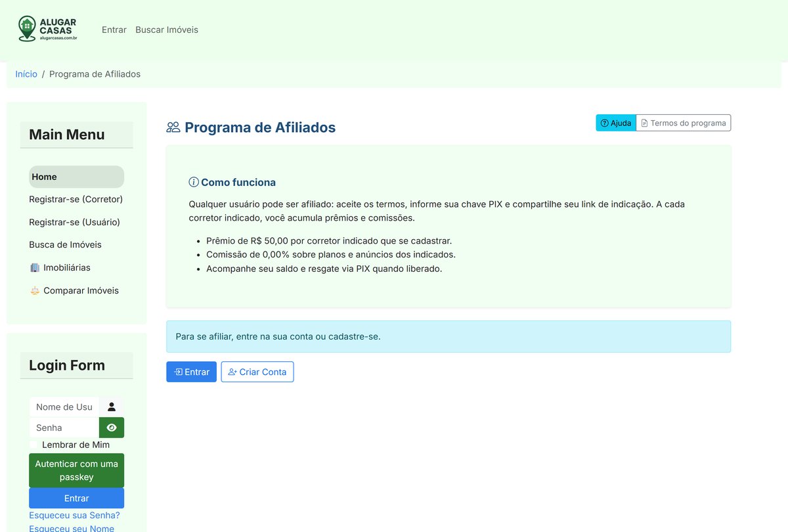
Task: Select Entrar in the top navigation
Action: coord(114,30)
